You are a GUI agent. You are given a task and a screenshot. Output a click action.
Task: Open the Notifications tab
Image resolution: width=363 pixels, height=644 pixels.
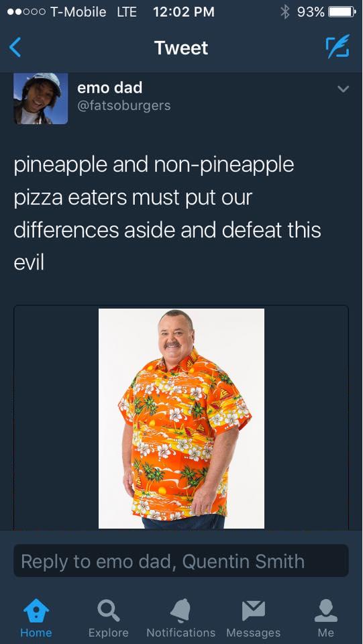pos(180,618)
